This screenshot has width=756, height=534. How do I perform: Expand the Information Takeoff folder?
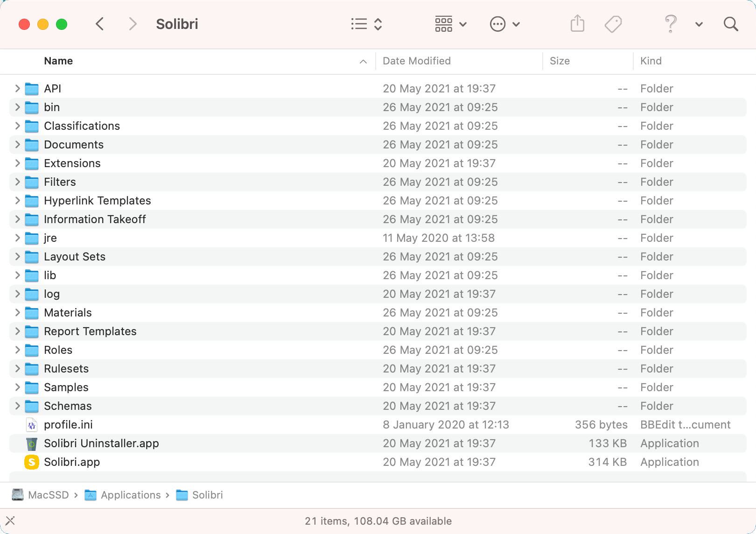pos(17,219)
